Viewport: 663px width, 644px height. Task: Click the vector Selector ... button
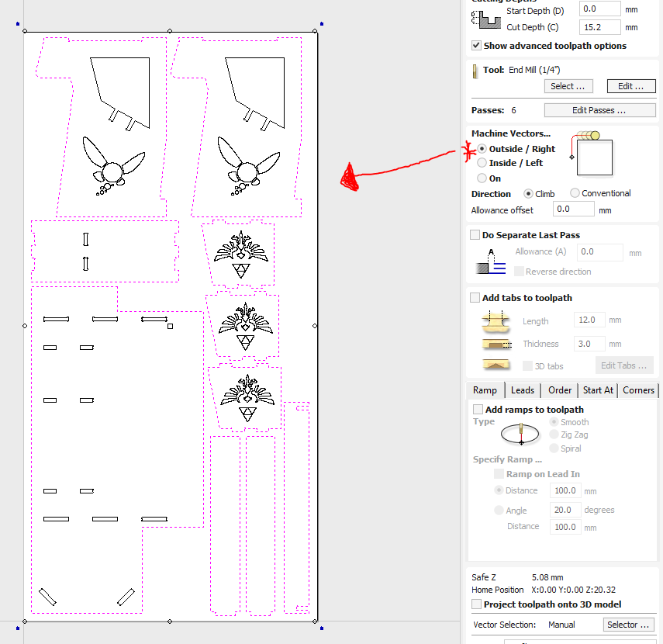click(628, 625)
